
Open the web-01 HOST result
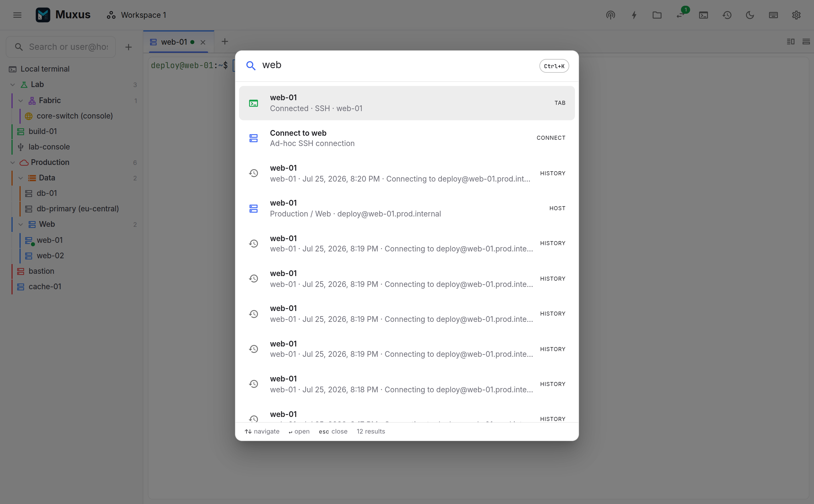407,208
